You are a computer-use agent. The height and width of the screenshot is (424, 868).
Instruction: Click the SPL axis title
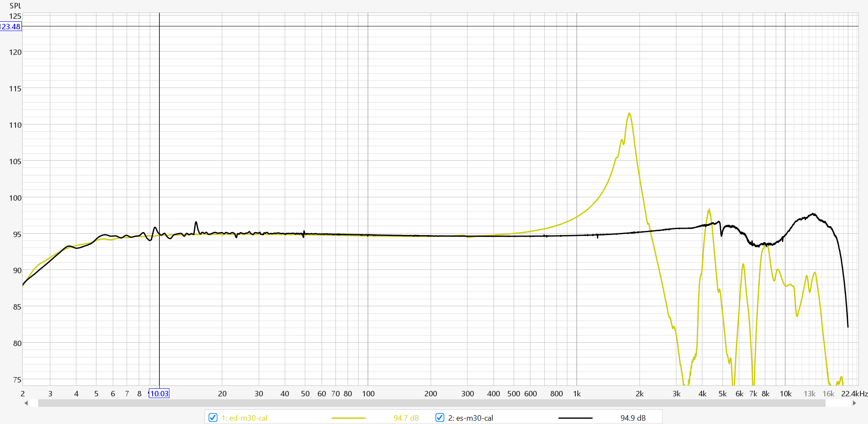(15, 6)
